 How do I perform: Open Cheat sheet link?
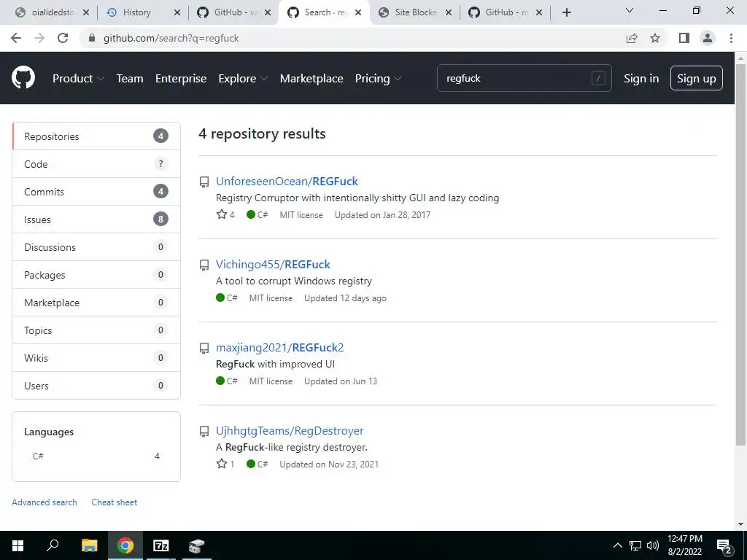[x=115, y=502]
